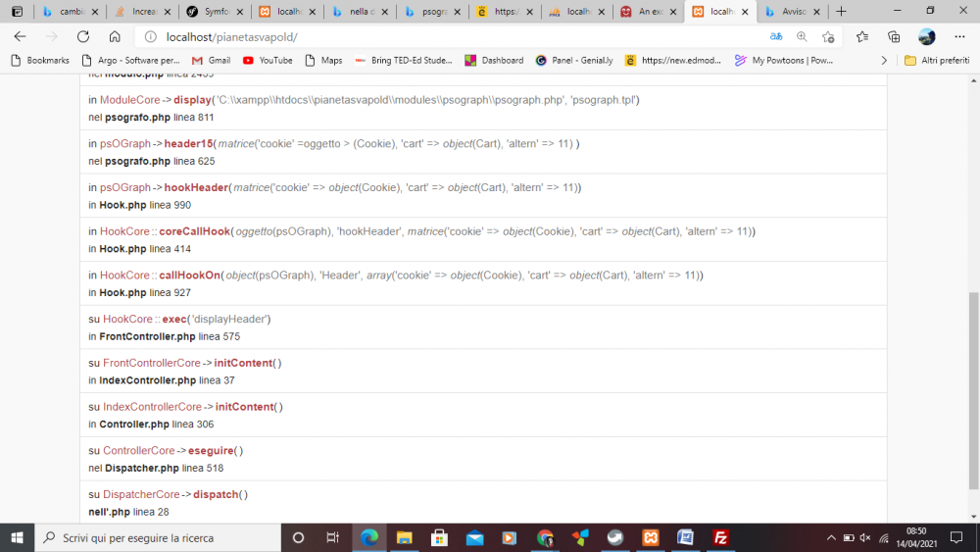Open Microsoft Store from taskbar
Screen dimensions: 980x552
click(439, 537)
